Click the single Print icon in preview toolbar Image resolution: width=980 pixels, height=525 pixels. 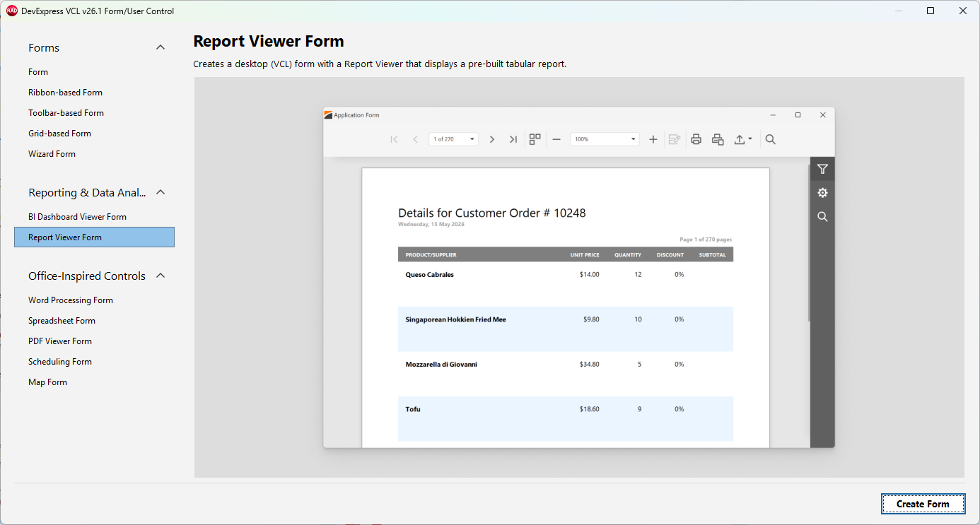pos(696,139)
